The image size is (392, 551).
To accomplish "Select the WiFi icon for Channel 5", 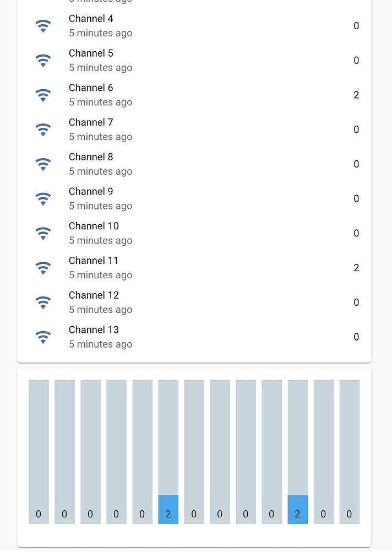I will coord(43,61).
